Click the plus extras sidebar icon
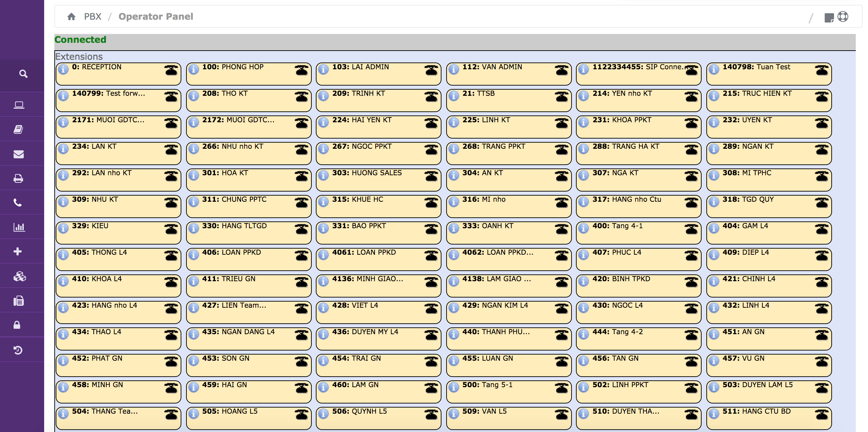Screen dimensions: 868x432 [x=18, y=251]
